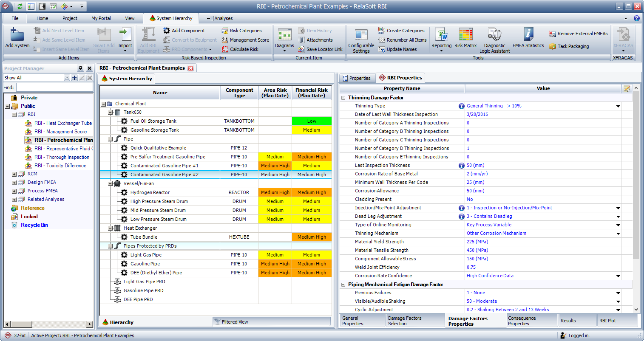Open the My Portal ribbon tab

coord(101,18)
